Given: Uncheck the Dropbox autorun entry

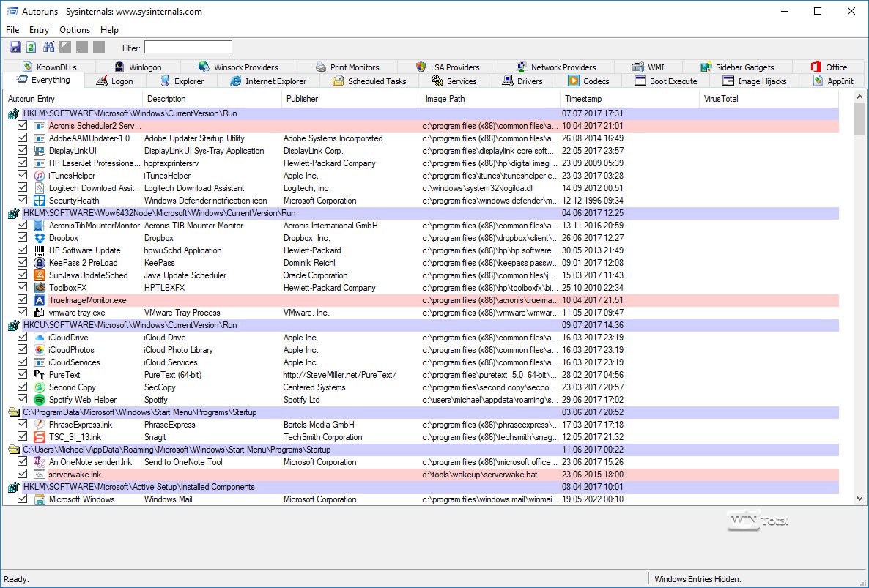Looking at the screenshot, I should tap(22, 238).
